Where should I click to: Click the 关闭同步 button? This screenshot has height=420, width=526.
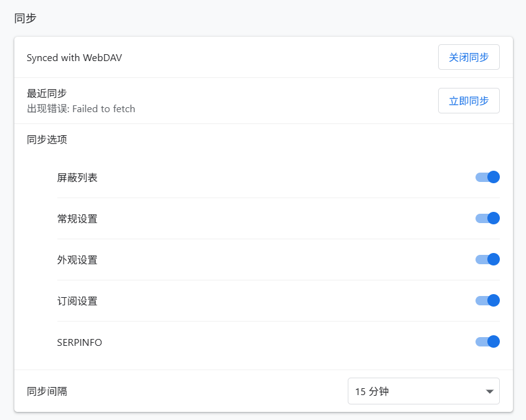[469, 57]
